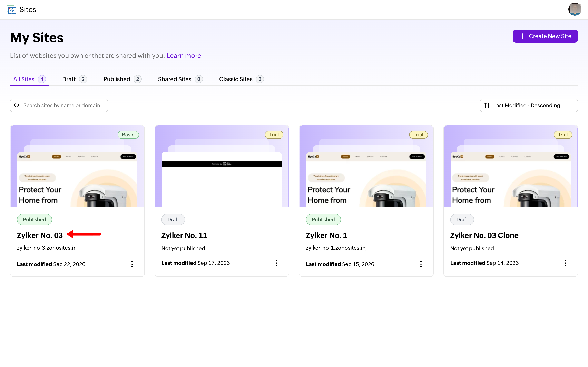This screenshot has width=588, height=367.
Task: Click the sort arrows icon
Action: point(487,105)
